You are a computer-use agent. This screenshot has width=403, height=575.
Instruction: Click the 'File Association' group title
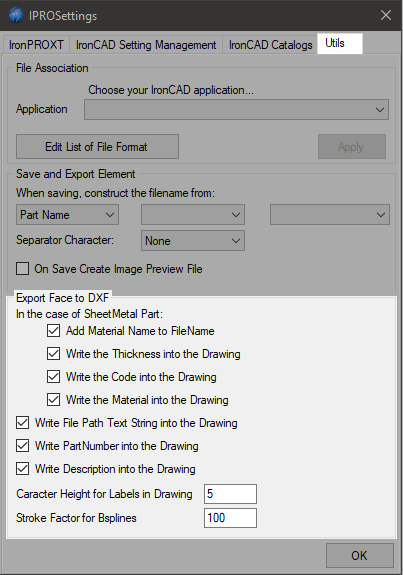(52, 68)
